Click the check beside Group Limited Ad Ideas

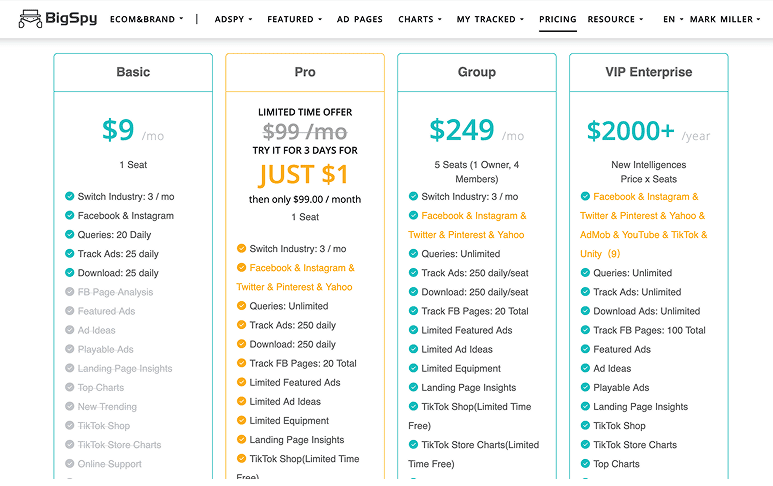(x=413, y=350)
